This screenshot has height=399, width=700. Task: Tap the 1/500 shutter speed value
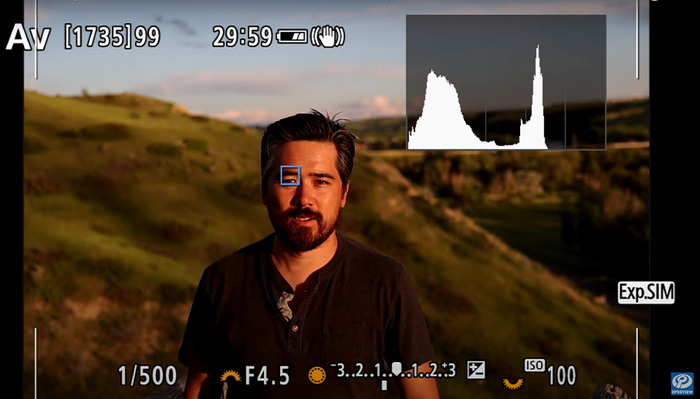(x=147, y=376)
